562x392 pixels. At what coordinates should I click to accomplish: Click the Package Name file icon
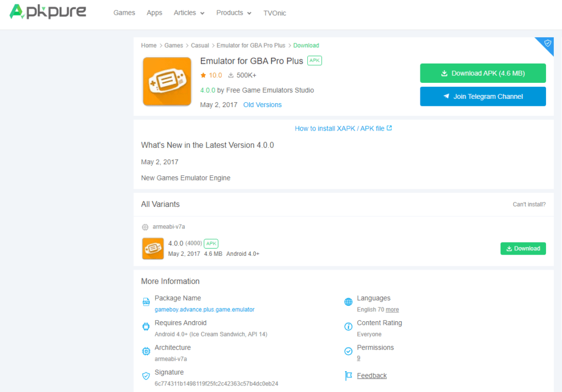(146, 302)
